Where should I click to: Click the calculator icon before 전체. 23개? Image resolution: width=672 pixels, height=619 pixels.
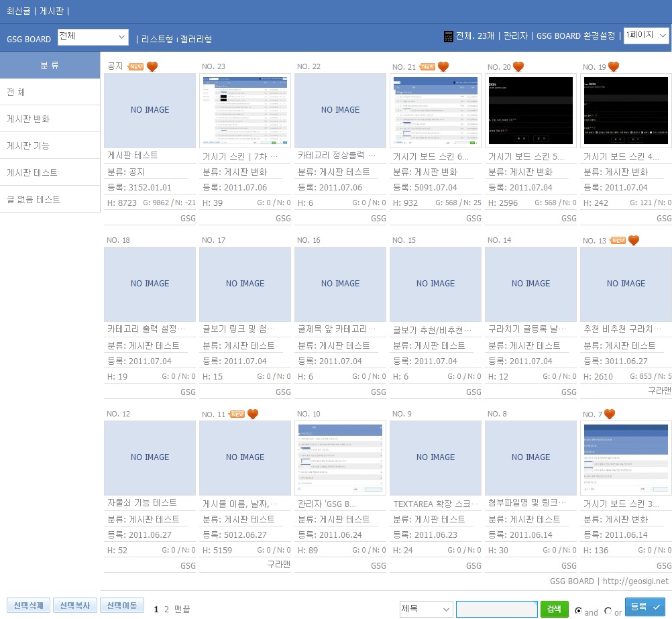[449, 37]
